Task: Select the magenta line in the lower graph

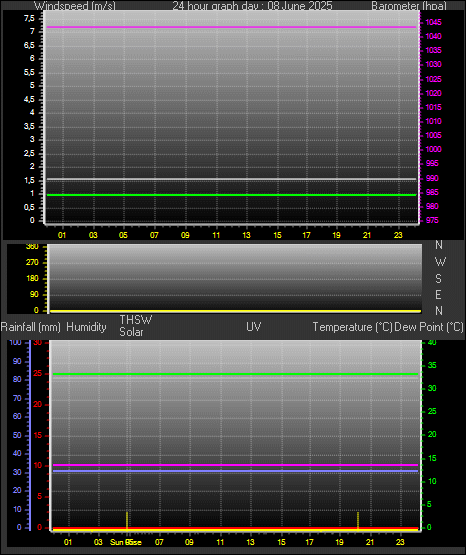Action: point(235,465)
